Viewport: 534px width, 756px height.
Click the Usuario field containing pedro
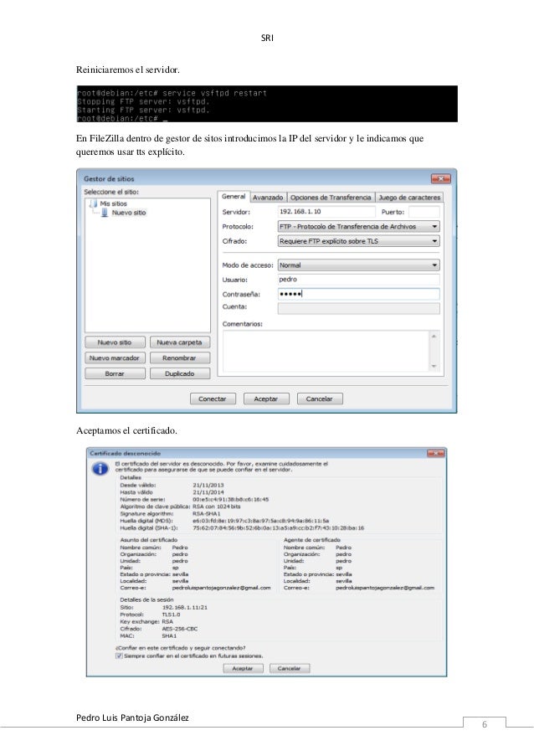pos(358,279)
